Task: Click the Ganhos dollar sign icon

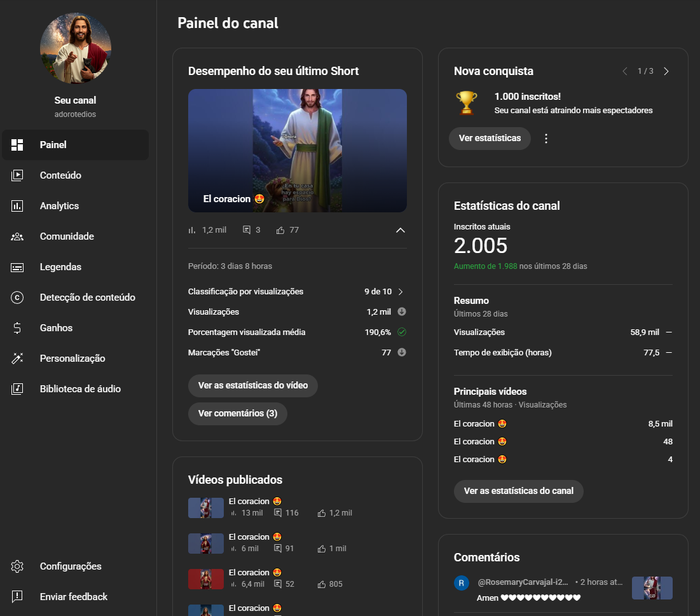Action: click(x=17, y=328)
